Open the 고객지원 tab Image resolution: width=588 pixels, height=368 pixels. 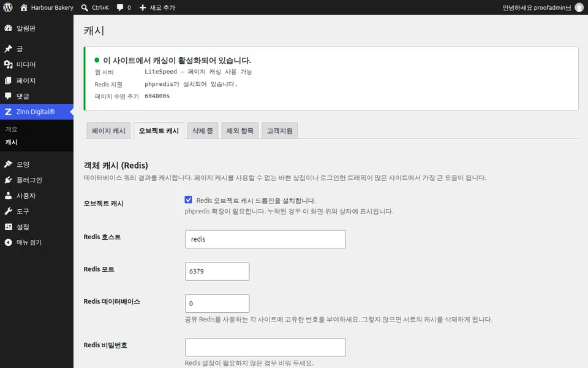click(x=279, y=131)
